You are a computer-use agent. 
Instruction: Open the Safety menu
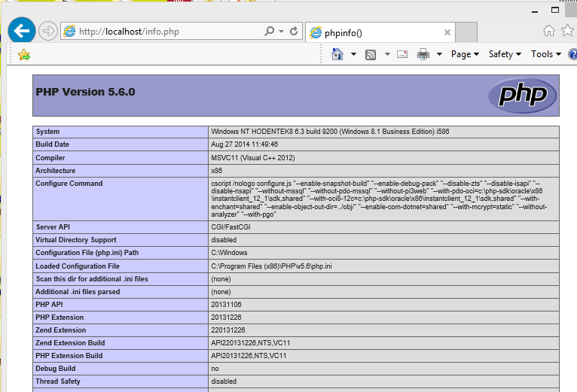[x=505, y=54]
